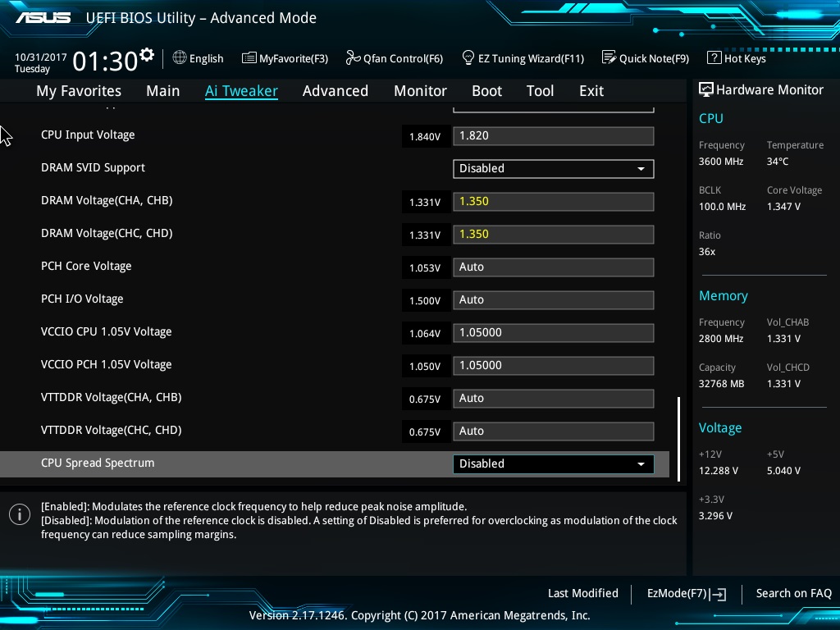This screenshot has height=630, width=840.
Task: Go to the Monitor tab
Action: (x=421, y=91)
